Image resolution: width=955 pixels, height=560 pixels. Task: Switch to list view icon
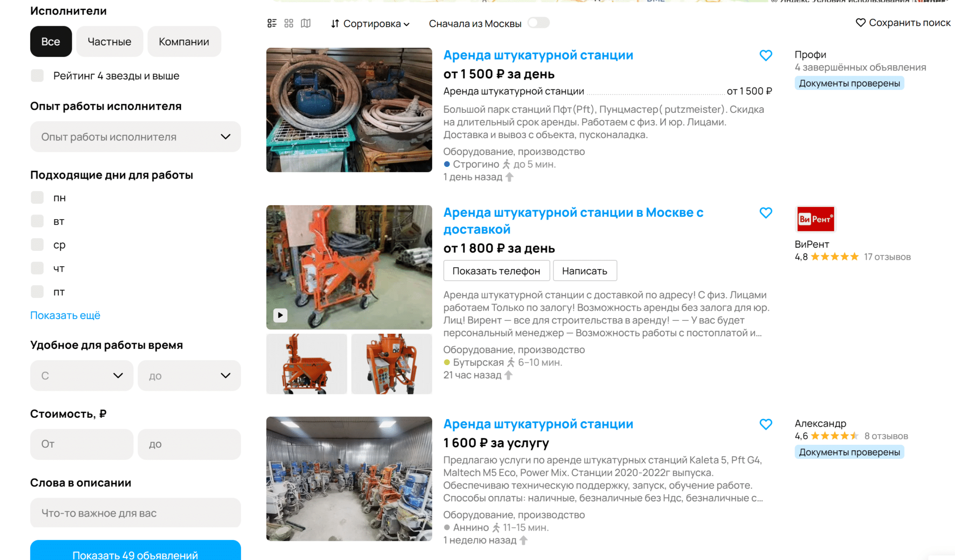[272, 23]
